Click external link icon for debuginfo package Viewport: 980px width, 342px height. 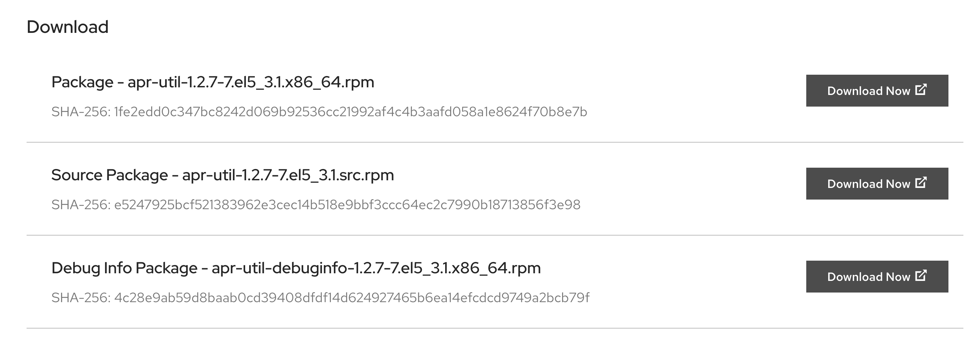coord(920,275)
